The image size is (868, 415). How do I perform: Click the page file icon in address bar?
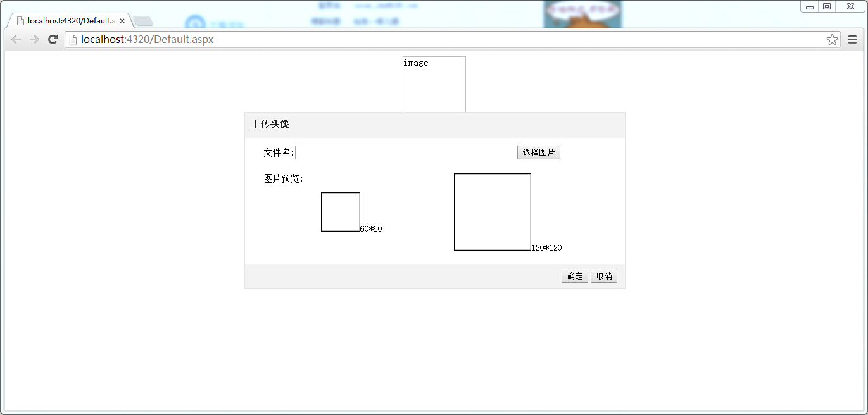73,39
